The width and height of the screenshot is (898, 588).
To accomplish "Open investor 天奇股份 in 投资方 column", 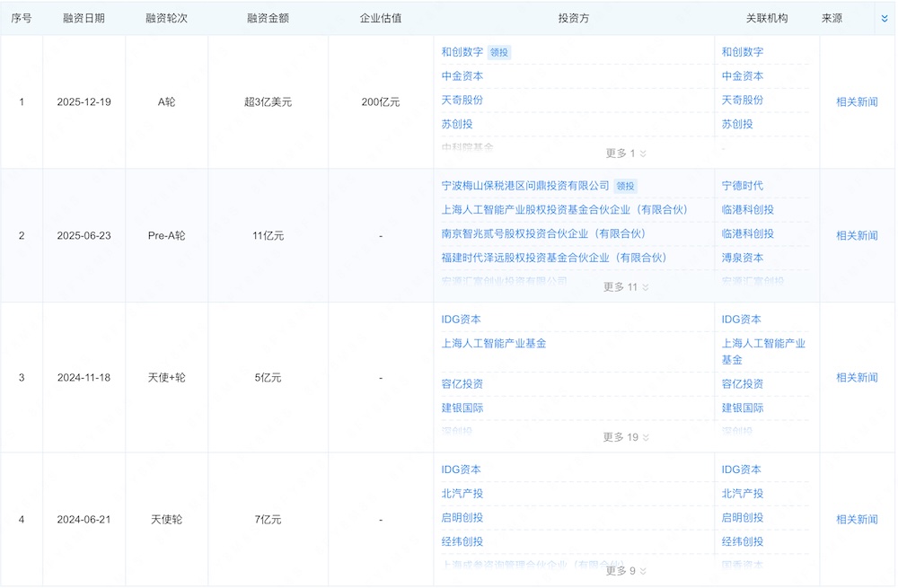I will [x=462, y=101].
